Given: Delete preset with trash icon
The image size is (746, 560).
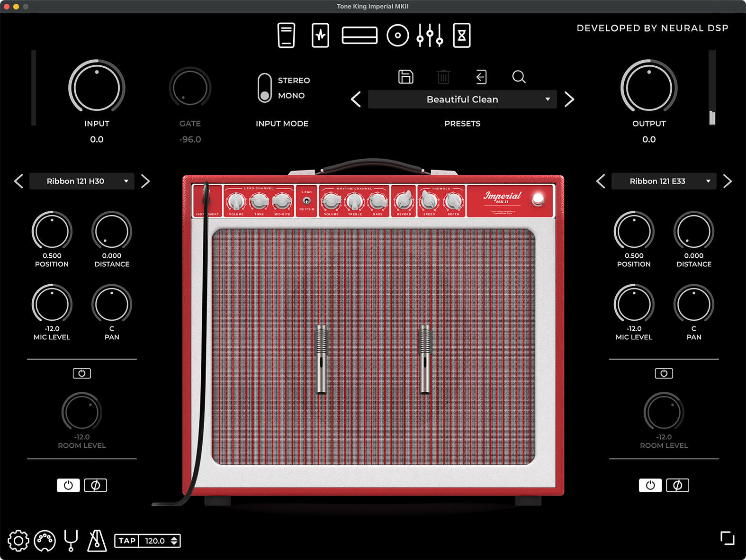Looking at the screenshot, I should (443, 77).
